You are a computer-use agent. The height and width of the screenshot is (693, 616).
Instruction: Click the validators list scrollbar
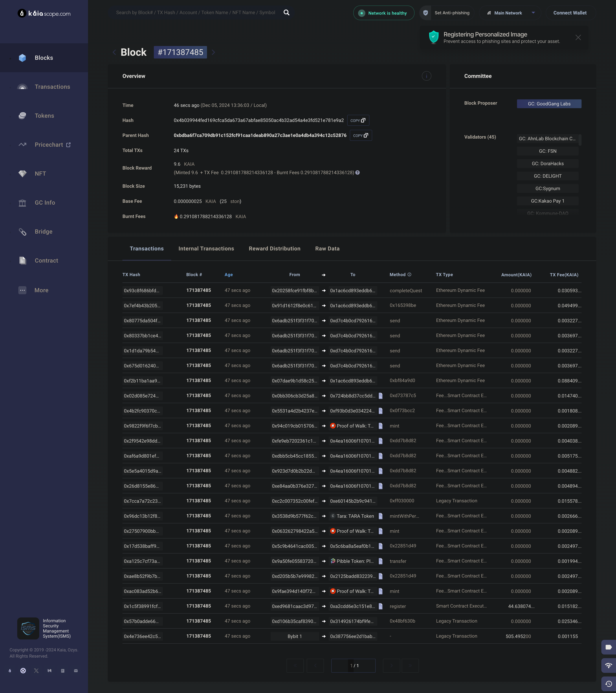(x=580, y=140)
